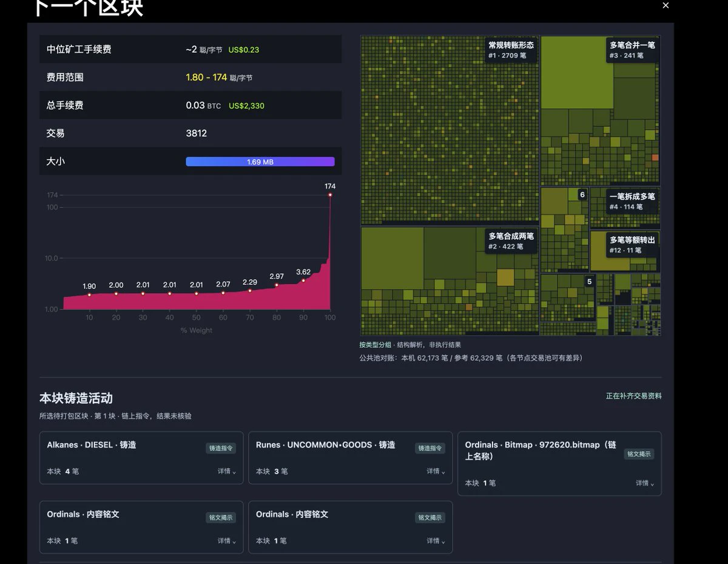728x564 pixels.
Task: Click the 本块 3 笔 count on UNCOMMON•GOODS card
Action: tap(272, 471)
